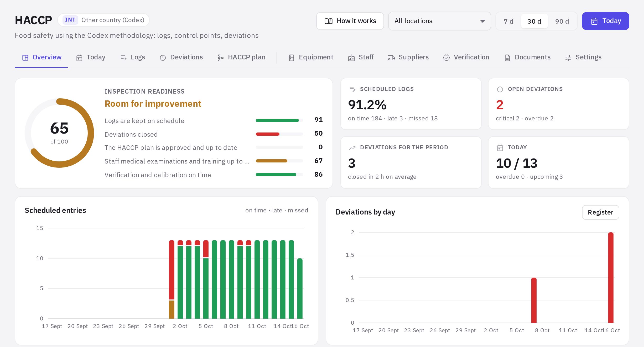The height and width of the screenshot is (347, 644).
Task: Click the 'closed in 2 h on average' text
Action: [x=382, y=177]
